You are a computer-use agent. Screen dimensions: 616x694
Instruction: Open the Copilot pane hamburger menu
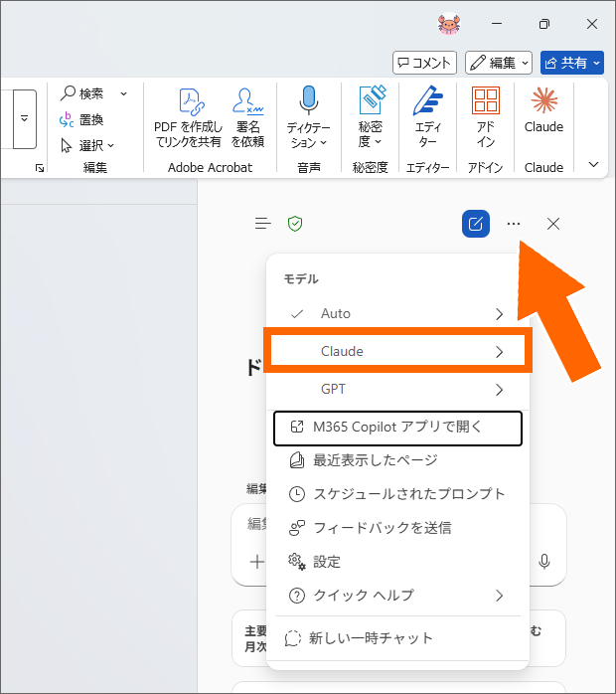[x=263, y=224]
